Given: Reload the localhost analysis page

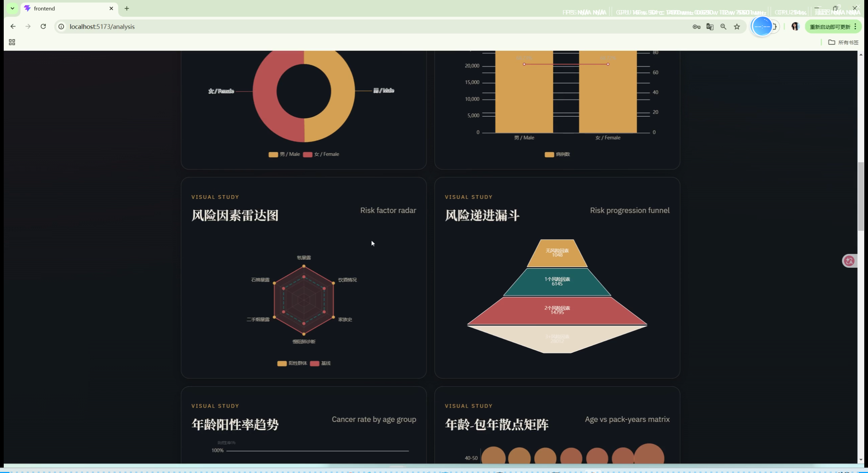Looking at the screenshot, I should tap(43, 26).
